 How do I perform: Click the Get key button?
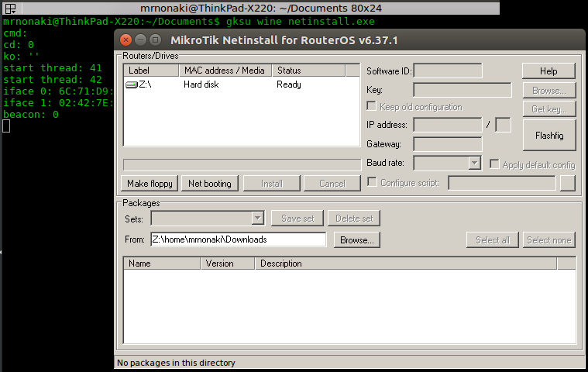[549, 109]
